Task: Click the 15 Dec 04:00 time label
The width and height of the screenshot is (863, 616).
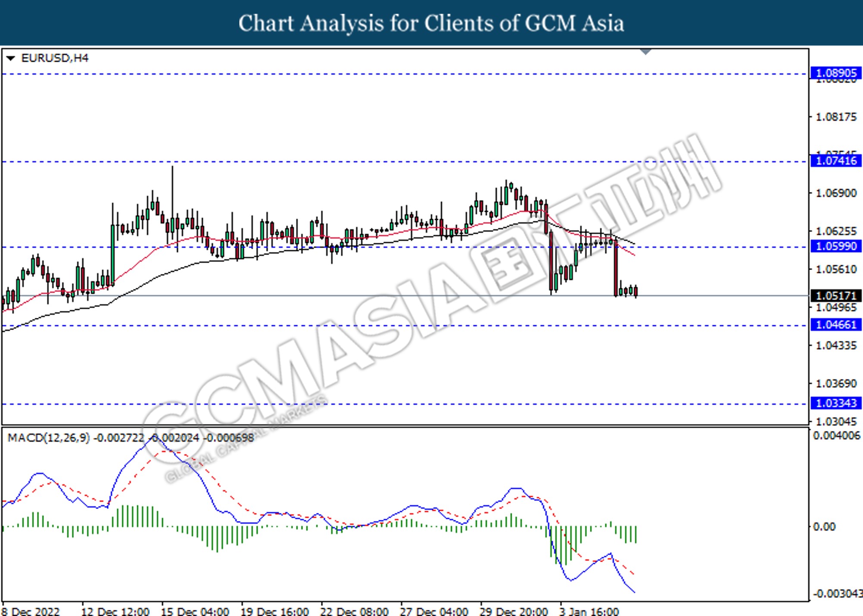Action: (195, 611)
